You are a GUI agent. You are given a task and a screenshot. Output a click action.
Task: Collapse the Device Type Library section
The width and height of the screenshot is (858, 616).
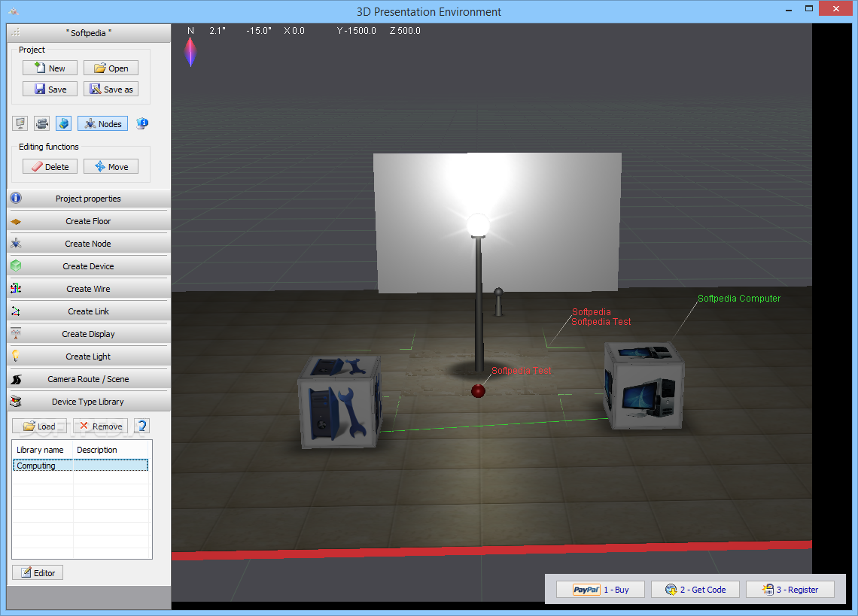tap(89, 401)
